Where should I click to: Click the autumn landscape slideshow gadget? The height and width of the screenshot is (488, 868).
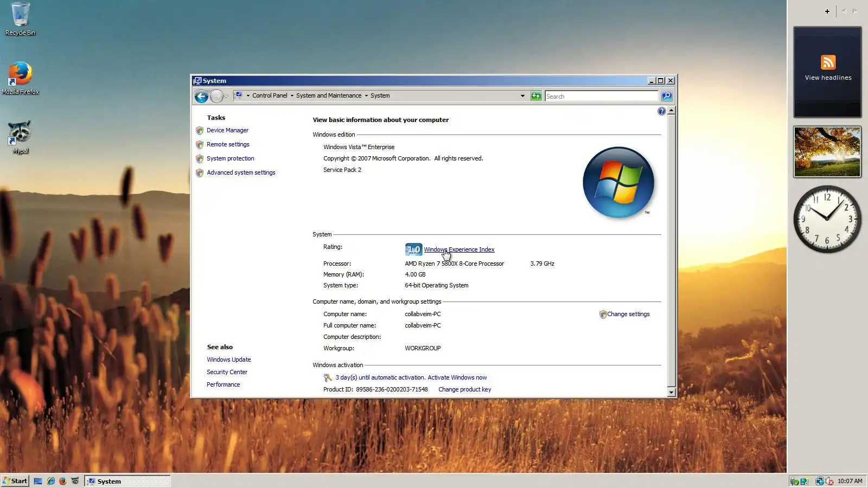tap(827, 152)
